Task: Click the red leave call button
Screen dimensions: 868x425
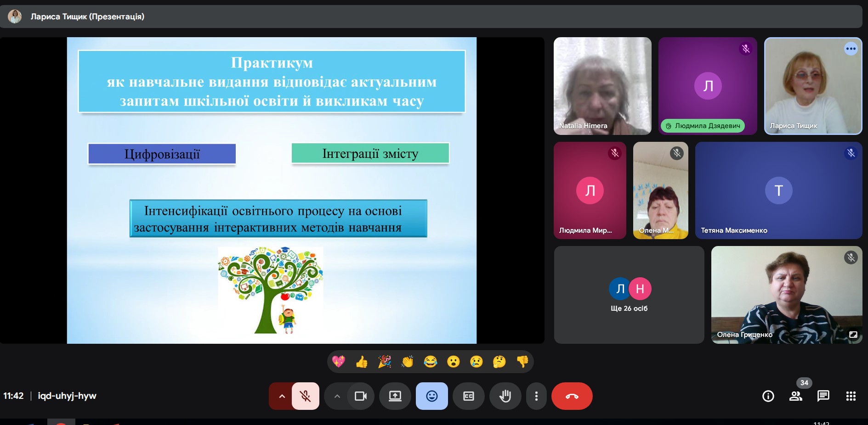Action: (x=572, y=396)
